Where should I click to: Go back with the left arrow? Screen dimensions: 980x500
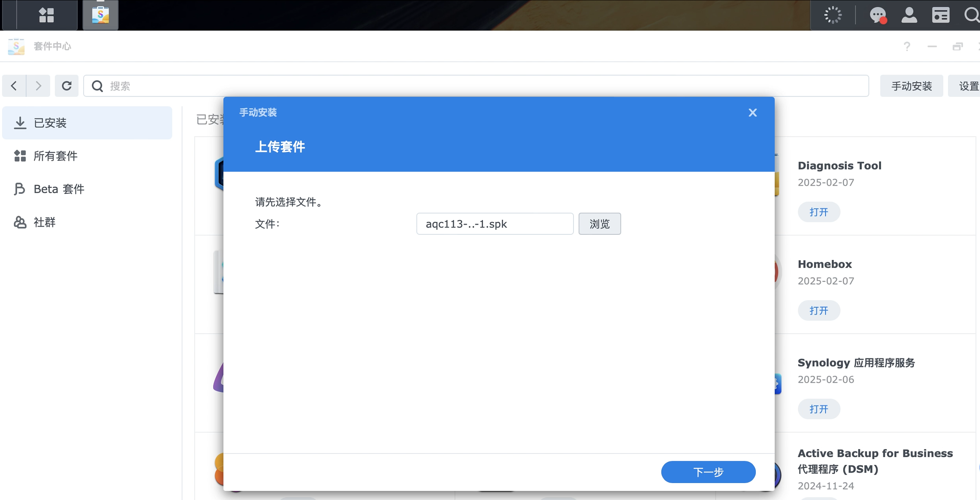coord(14,86)
